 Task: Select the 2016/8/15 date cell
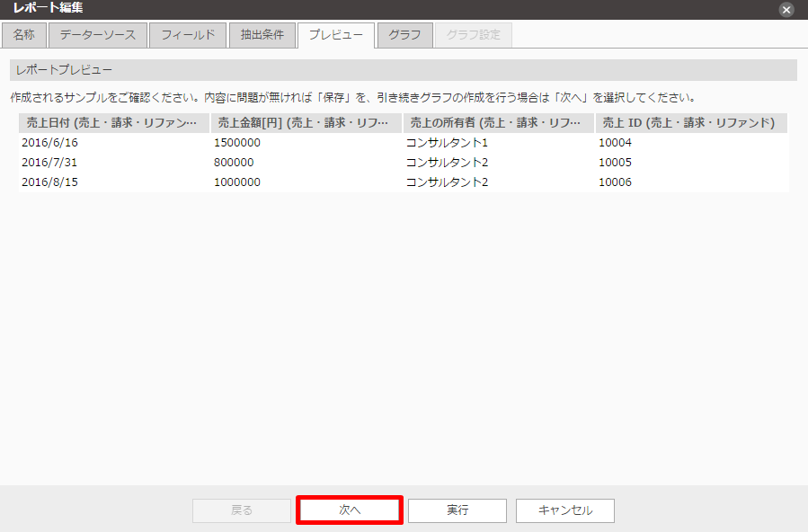coord(51,182)
